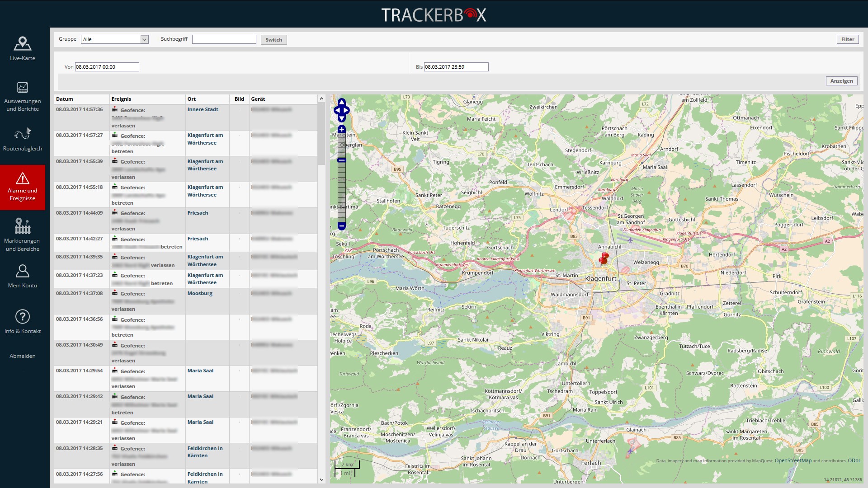Zoom in using map plus button
868x488 pixels.
(x=342, y=129)
